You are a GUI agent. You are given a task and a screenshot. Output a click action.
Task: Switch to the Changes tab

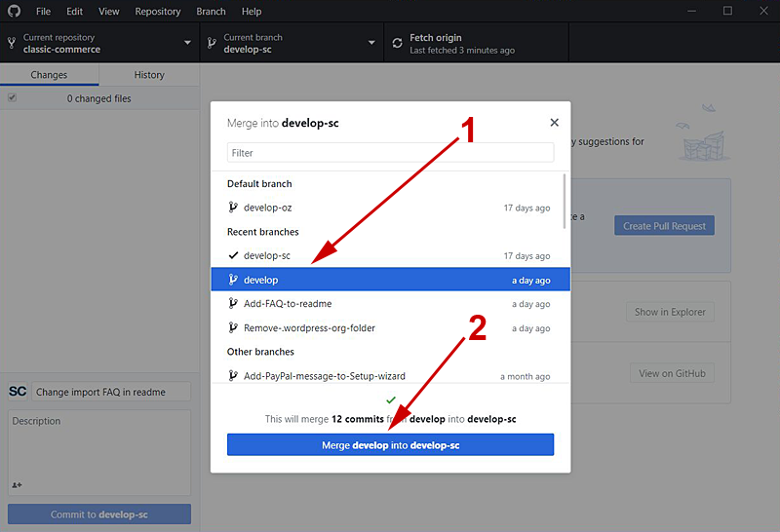pyautogui.click(x=50, y=75)
